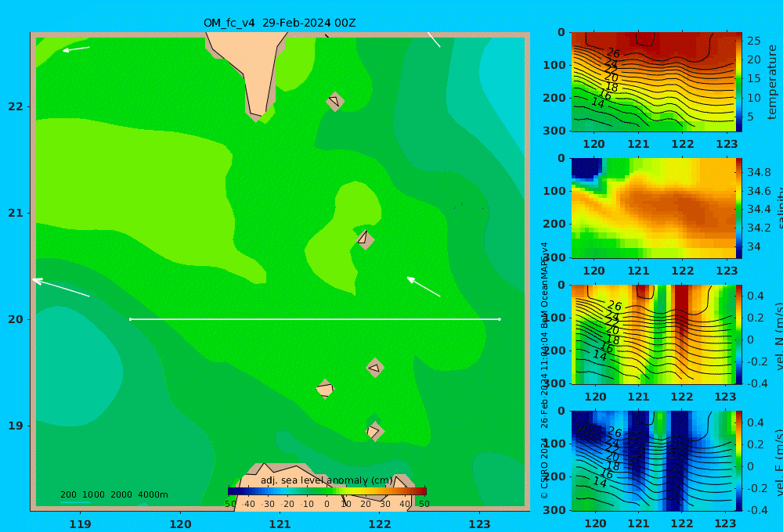Viewport: 783px width, 532px height.
Task: Select the vel. N velocity section panel
Action: (x=653, y=334)
